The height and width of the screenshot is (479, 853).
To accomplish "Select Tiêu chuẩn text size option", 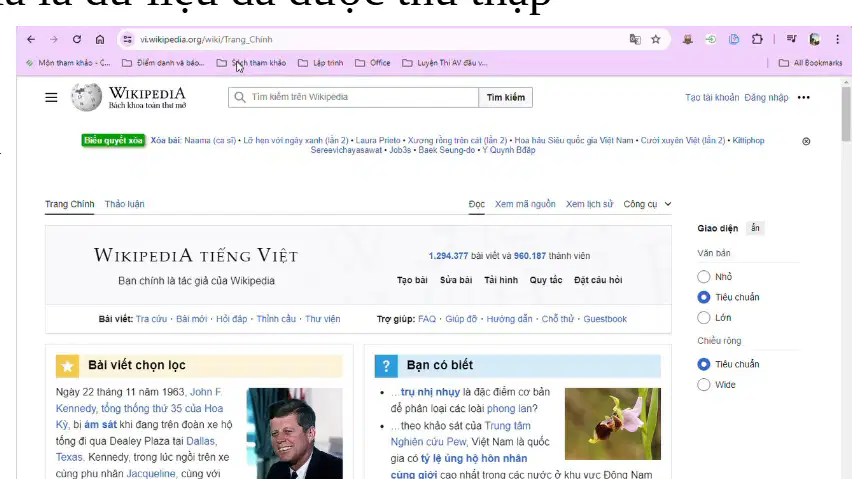I will click(703, 297).
